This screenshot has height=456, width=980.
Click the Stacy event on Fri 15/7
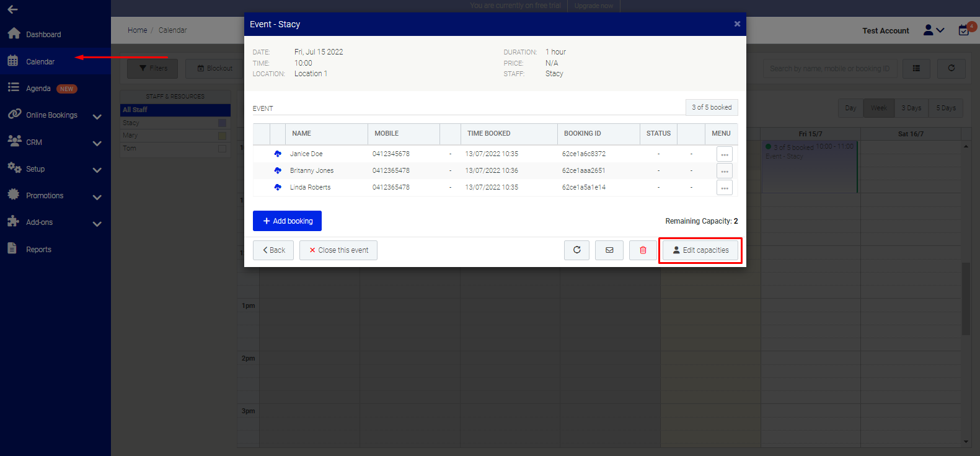[x=810, y=166]
